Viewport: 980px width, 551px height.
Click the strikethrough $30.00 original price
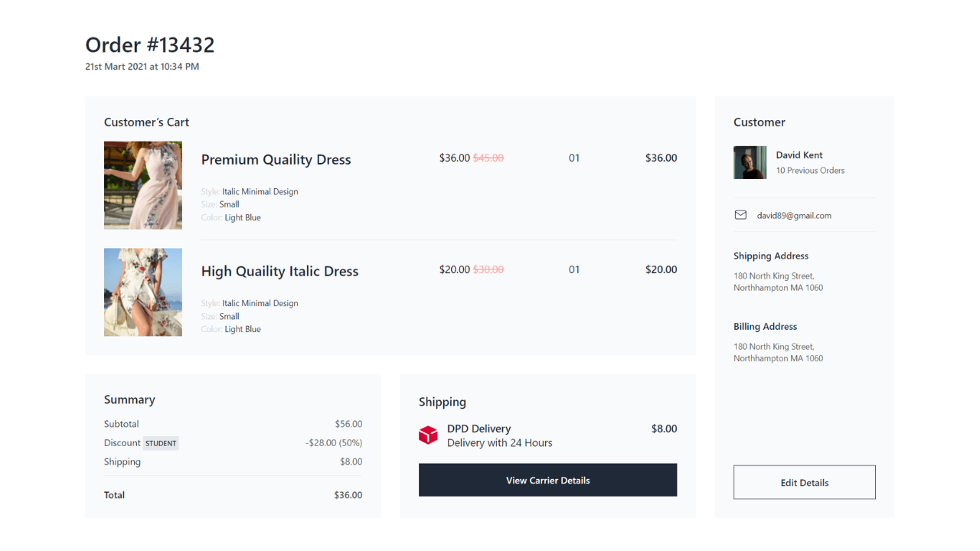click(488, 269)
